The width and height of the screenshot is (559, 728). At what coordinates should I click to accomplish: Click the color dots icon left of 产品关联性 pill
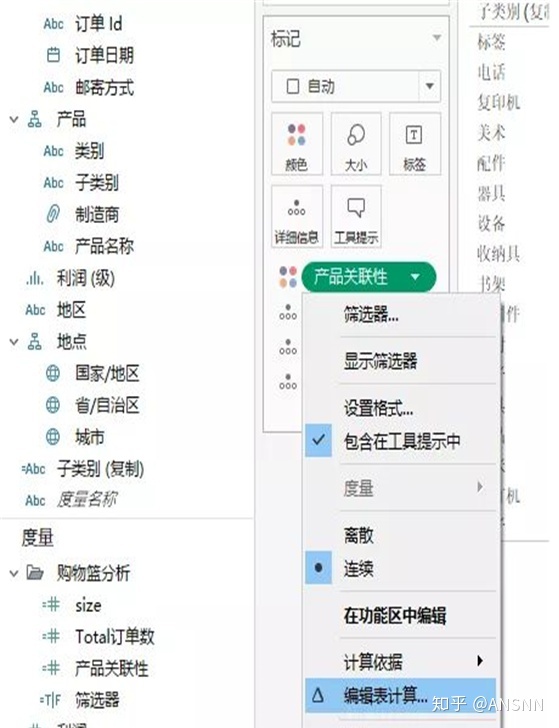click(288, 277)
